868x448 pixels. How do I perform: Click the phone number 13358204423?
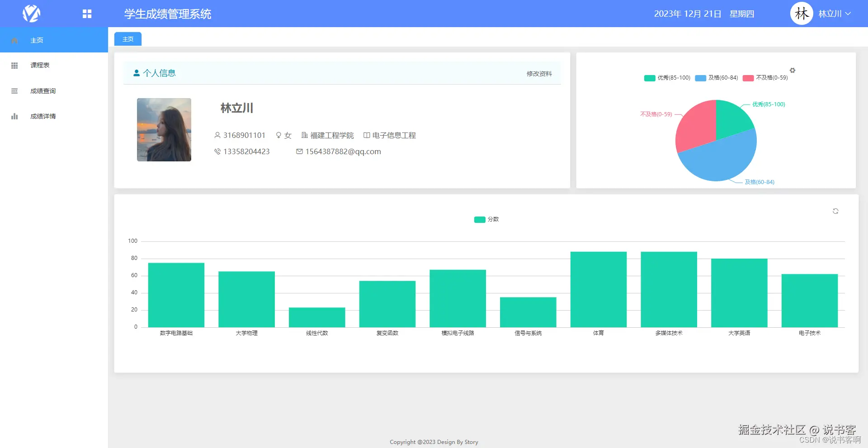(x=246, y=151)
